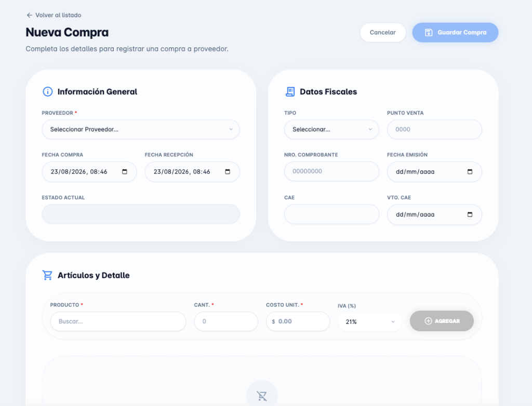
Task: Click the receipt icon beside Datos Fiscales
Action: click(x=290, y=91)
